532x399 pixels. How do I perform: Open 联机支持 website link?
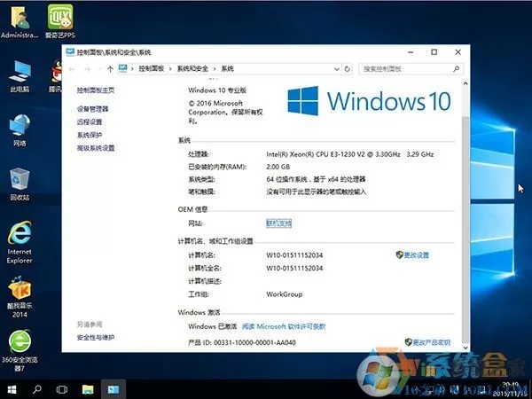pyautogui.click(x=279, y=223)
